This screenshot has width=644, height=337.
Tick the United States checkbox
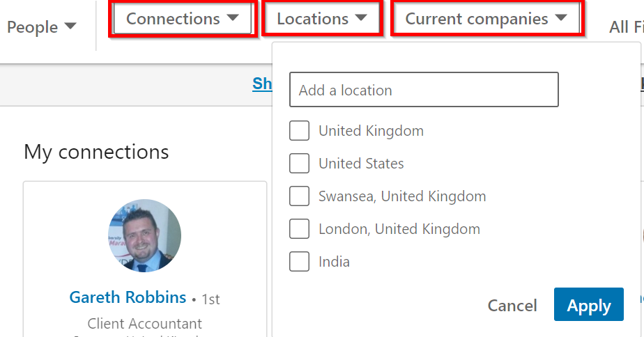(x=299, y=163)
